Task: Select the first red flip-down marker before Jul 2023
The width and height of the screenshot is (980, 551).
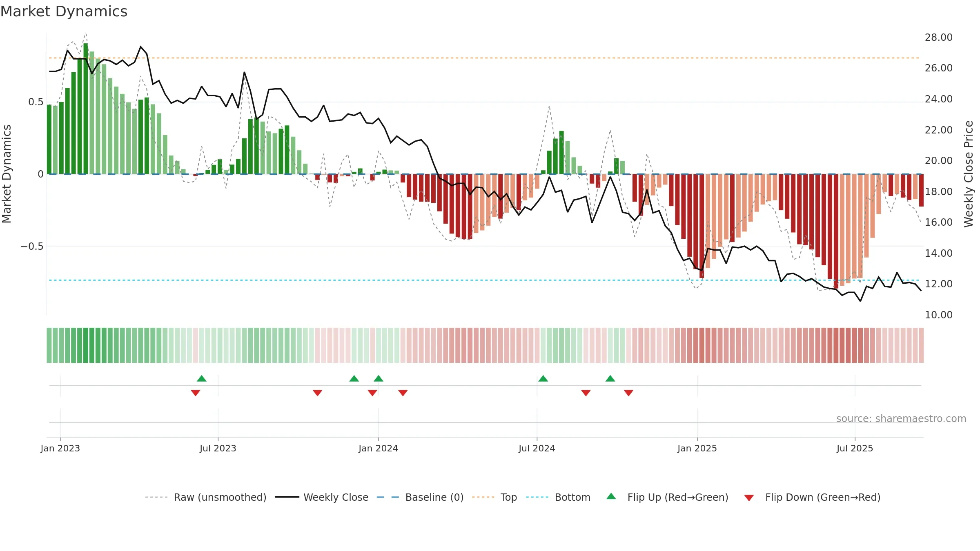Action: [196, 393]
